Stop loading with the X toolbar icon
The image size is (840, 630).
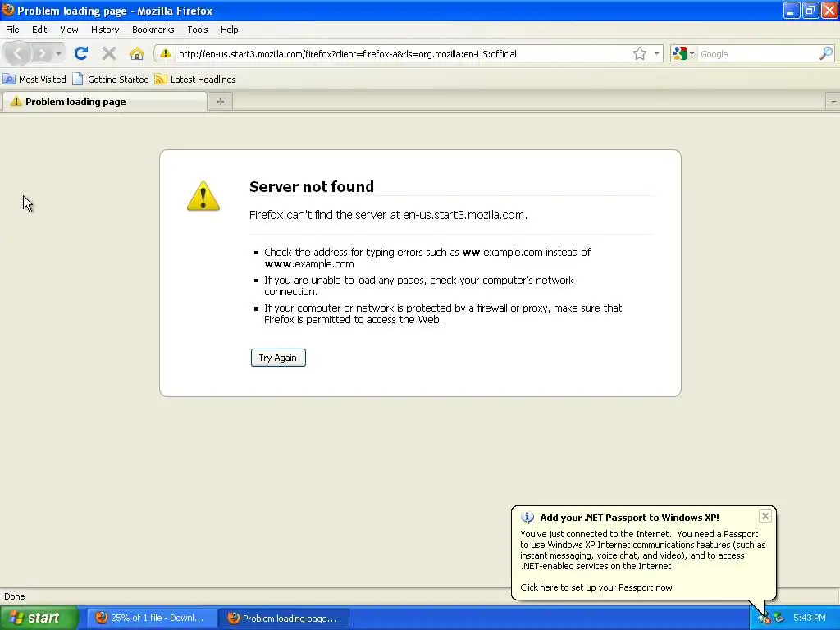(x=109, y=53)
